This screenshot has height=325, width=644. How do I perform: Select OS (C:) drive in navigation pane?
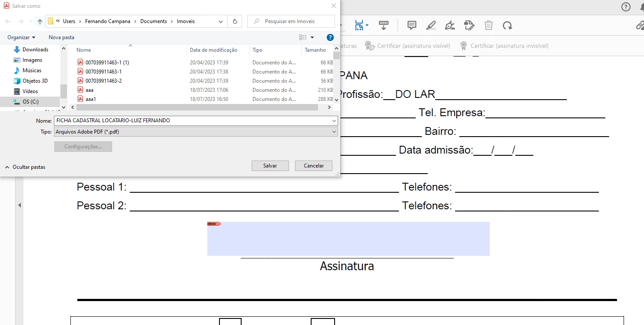(x=30, y=102)
